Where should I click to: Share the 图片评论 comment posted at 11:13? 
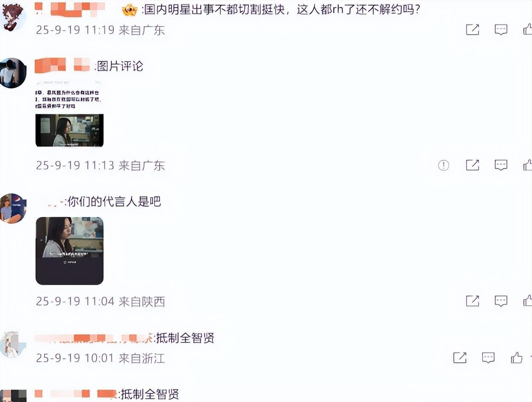pos(473,165)
